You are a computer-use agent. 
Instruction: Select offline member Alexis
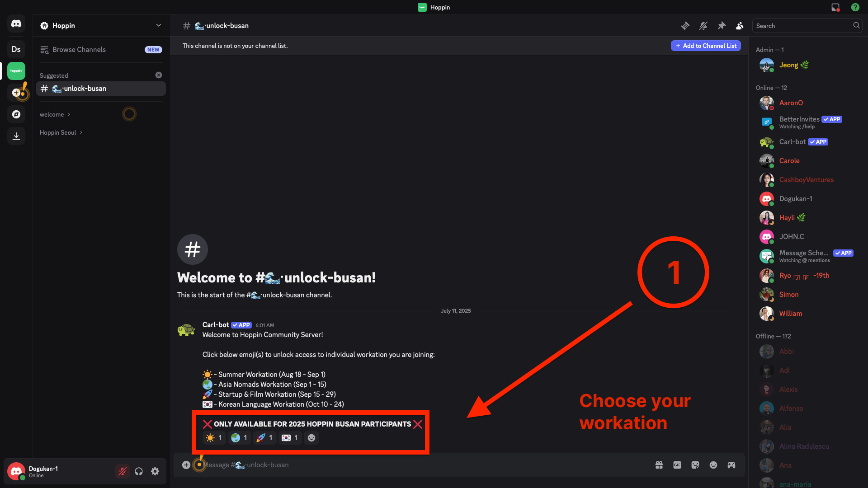click(807, 389)
